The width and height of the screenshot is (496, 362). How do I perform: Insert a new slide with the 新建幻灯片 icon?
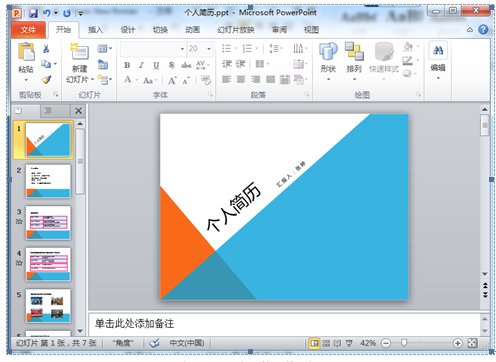point(79,52)
